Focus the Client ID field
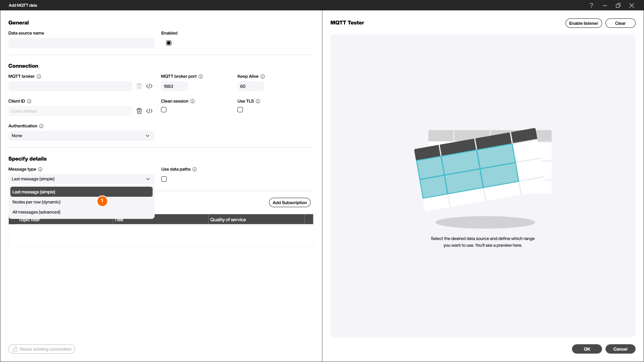The width and height of the screenshot is (644, 362). 70,111
